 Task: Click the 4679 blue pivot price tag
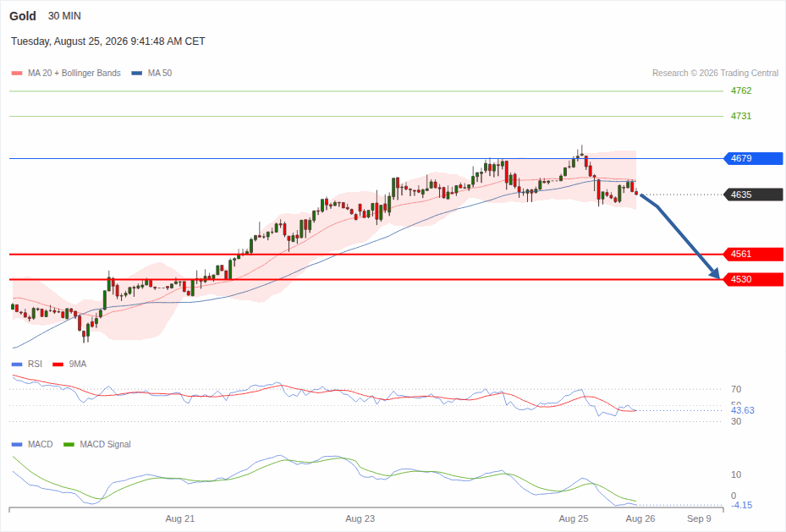[753, 158]
